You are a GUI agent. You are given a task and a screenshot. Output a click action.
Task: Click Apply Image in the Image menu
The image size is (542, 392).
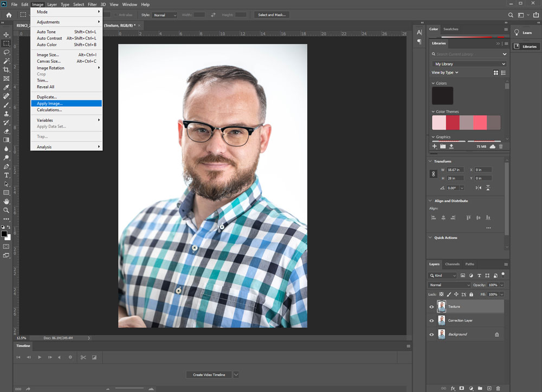point(50,103)
